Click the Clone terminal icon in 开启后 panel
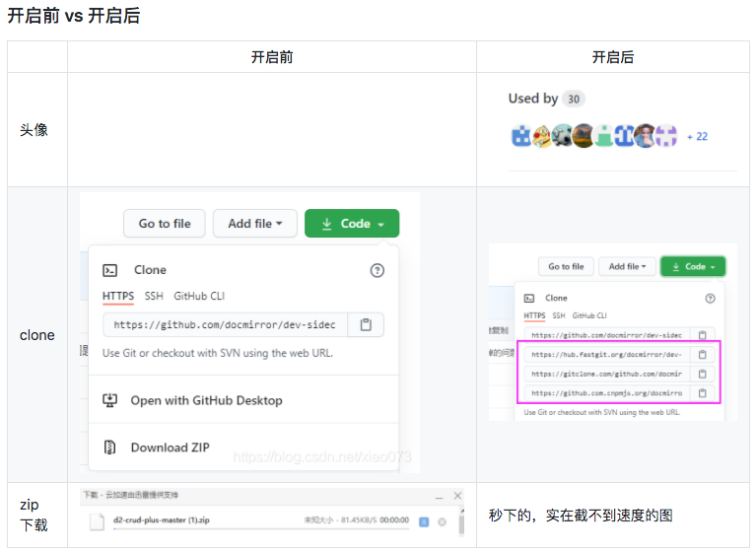The width and height of the screenshot is (756, 552). tap(529, 299)
